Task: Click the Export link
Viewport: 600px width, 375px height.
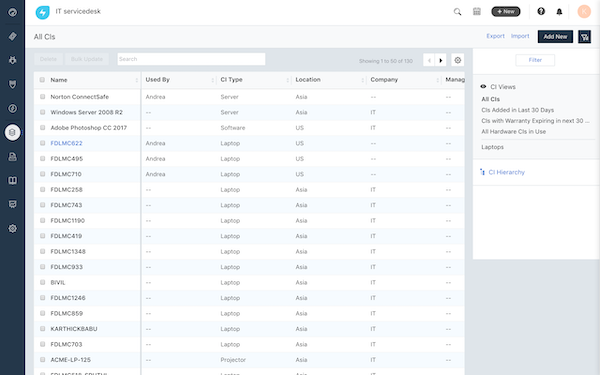Action: pos(496,36)
